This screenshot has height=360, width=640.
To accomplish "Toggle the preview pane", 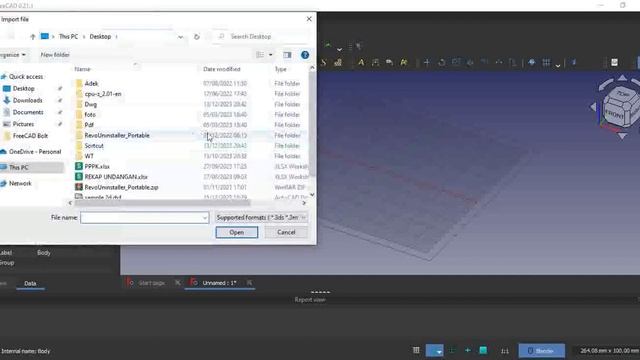I will point(287,55).
